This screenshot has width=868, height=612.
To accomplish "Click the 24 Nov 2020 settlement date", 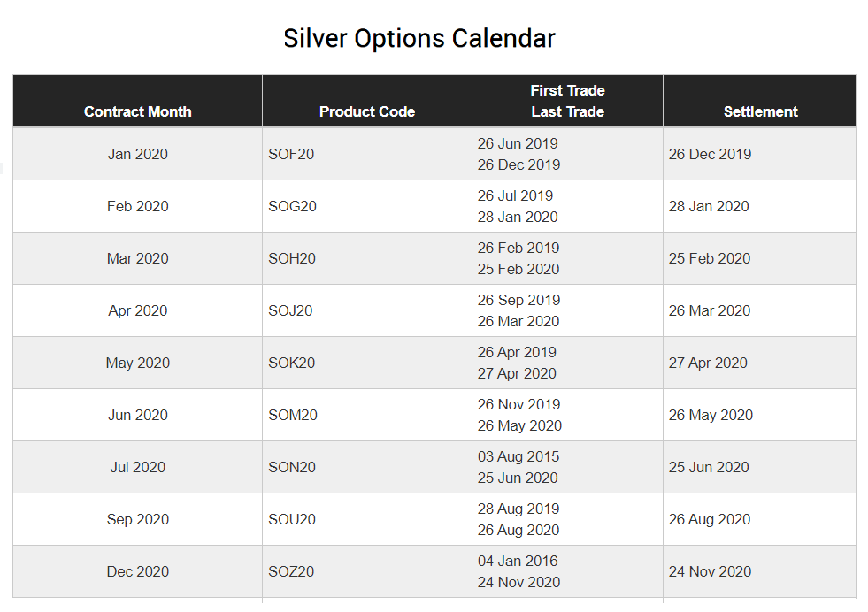I will (710, 571).
